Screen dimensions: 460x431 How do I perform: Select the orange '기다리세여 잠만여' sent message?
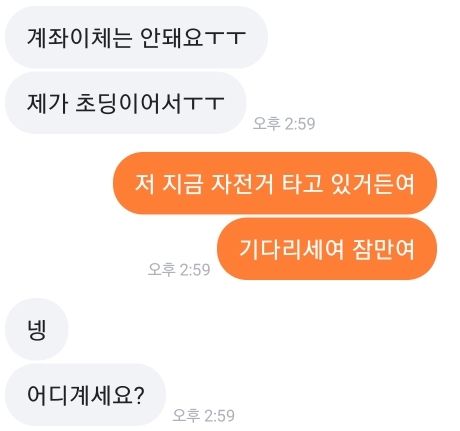pyautogui.click(x=327, y=249)
